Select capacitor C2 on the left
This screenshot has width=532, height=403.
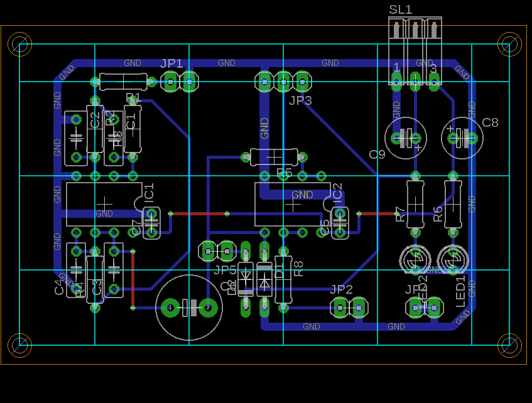point(77,137)
